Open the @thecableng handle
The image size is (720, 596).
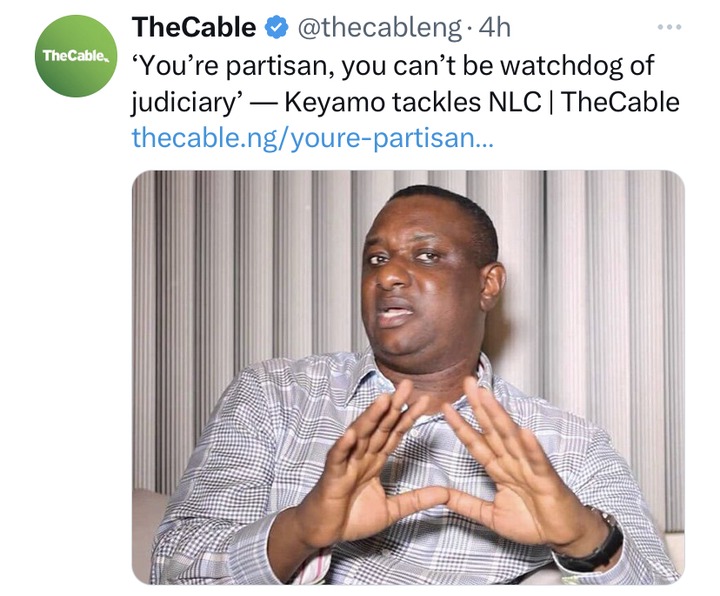tap(379, 28)
